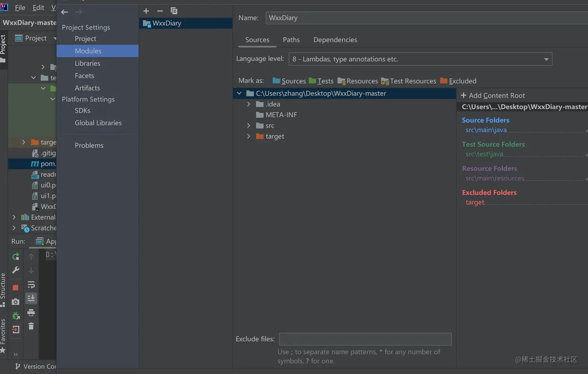588x374 pixels.
Task: Toggle soft-wrap in Run console
Action: point(31,285)
